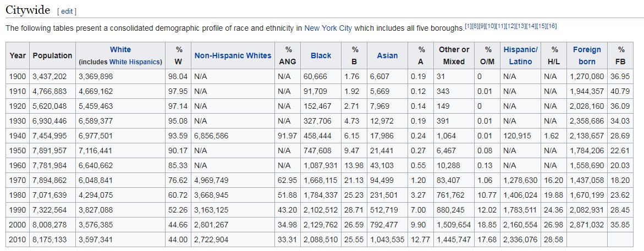Select the 1900 year cell
The height and width of the screenshot is (251, 644).
pyautogui.click(x=18, y=76)
